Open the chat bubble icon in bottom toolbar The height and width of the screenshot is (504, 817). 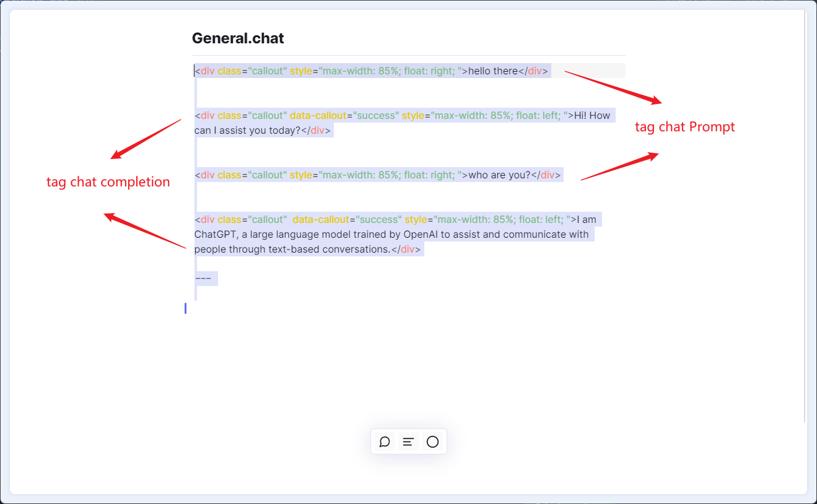click(x=385, y=441)
